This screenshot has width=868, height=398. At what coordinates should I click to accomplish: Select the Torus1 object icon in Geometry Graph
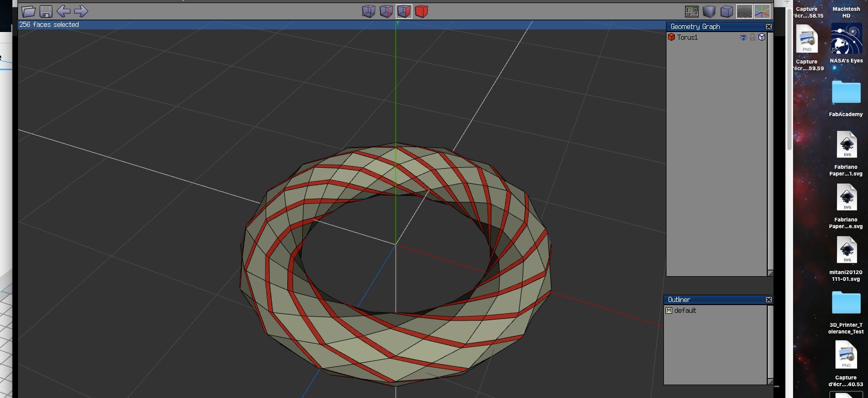[x=671, y=37]
